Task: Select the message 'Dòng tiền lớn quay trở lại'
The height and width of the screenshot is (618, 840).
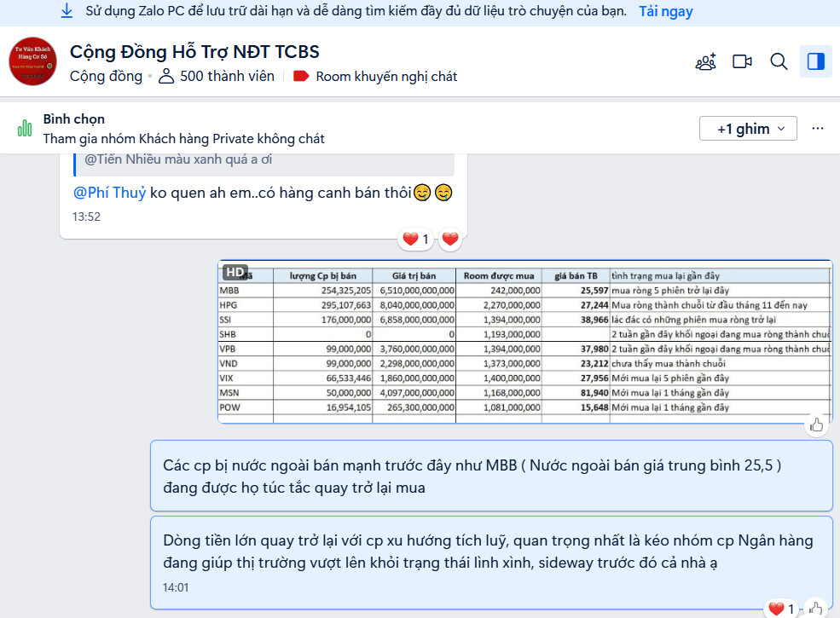Action: click(491, 563)
